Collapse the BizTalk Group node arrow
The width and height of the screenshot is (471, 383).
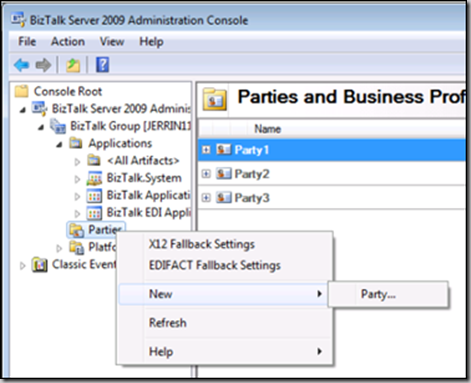[x=41, y=127]
